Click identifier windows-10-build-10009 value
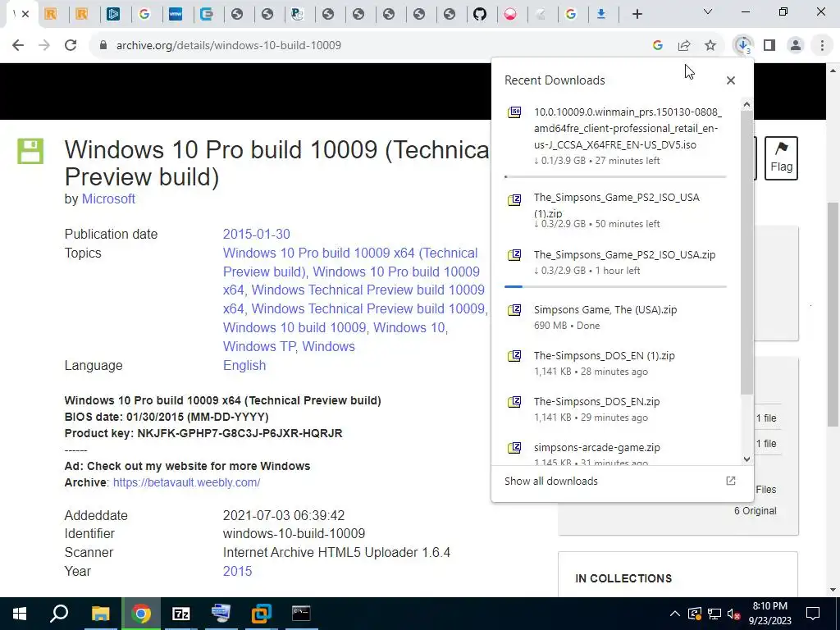This screenshot has width=840, height=630. [x=294, y=533]
